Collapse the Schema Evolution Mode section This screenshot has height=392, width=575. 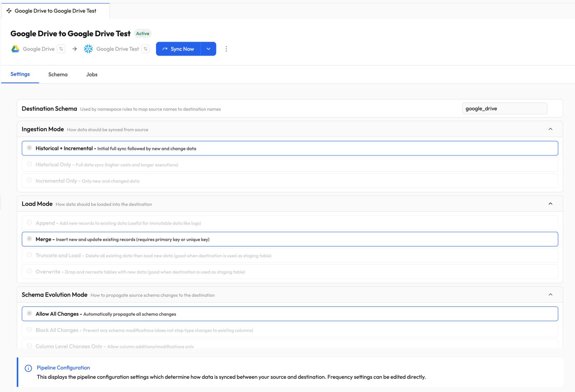click(550, 295)
